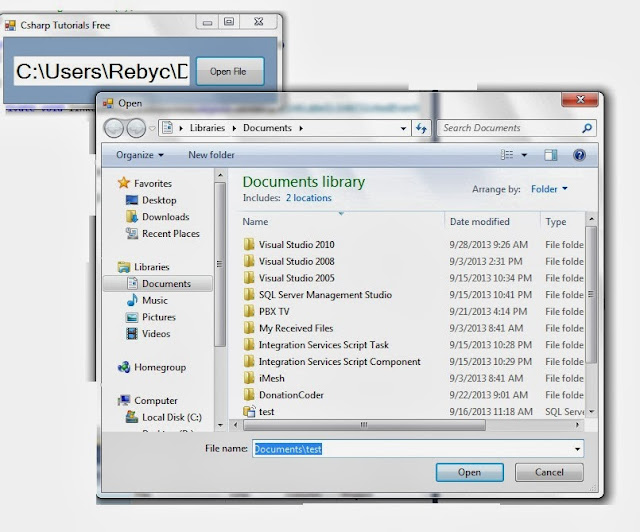Image resolution: width=640 pixels, height=532 pixels.
Task: Select Favorites in the navigation pane
Action: [145, 183]
